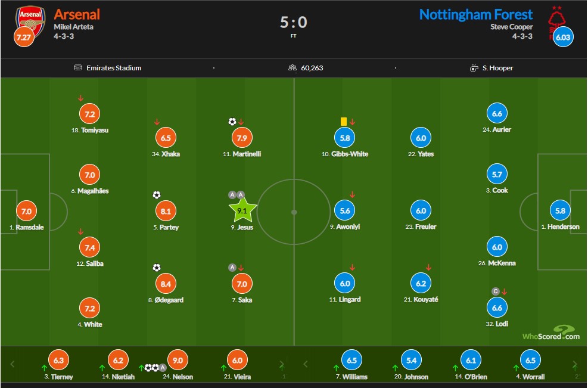This screenshot has height=388, width=588.
Task: Click the captain badge above Lodi
Action: click(x=496, y=291)
